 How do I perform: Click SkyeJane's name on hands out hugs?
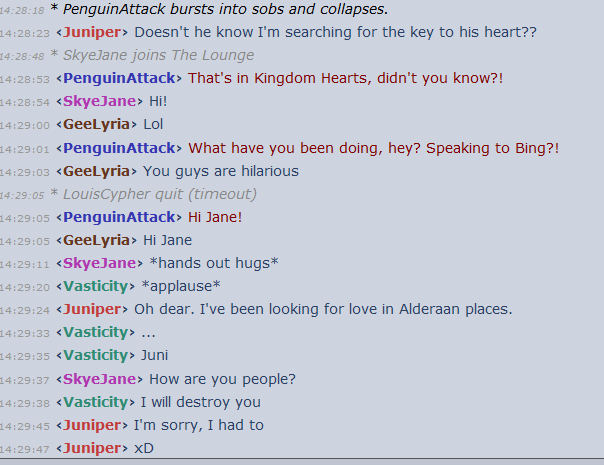pyautogui.click(x=100, y=263)
